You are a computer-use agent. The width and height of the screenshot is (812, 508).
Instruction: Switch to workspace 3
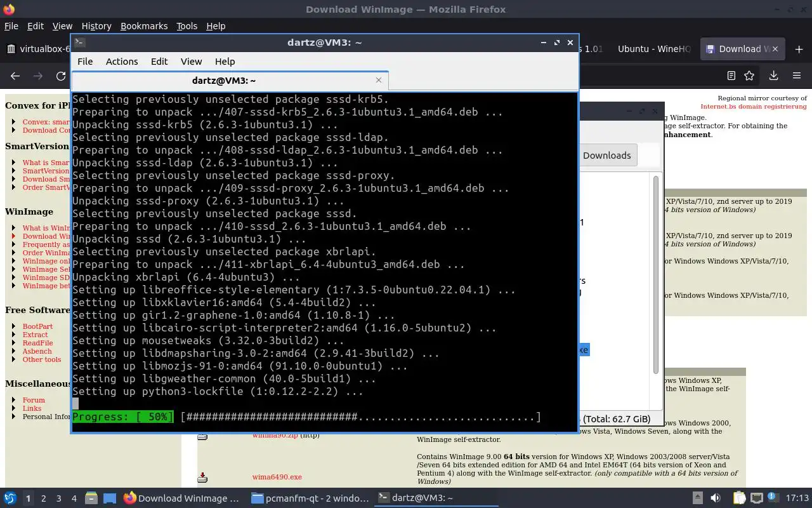58,498
